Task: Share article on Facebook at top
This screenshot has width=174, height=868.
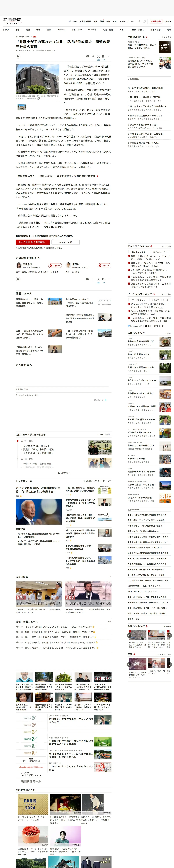Action: tap(93, 56)
